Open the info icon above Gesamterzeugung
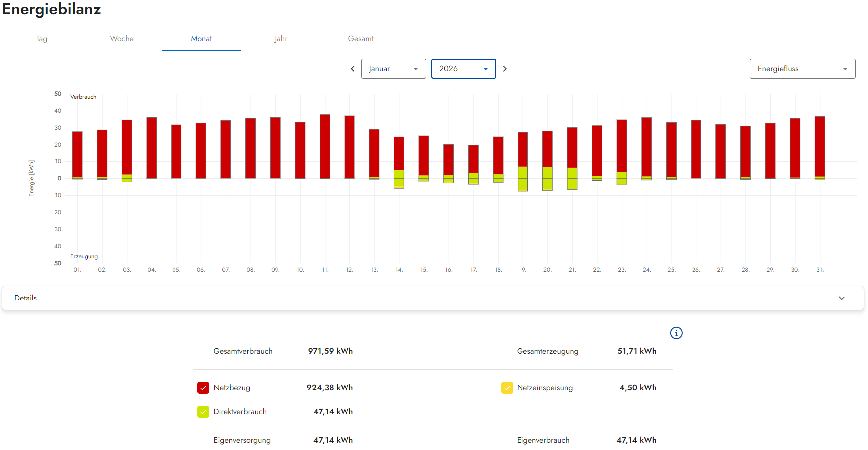This screenshot has height=450, width=868. coord(676,333)
